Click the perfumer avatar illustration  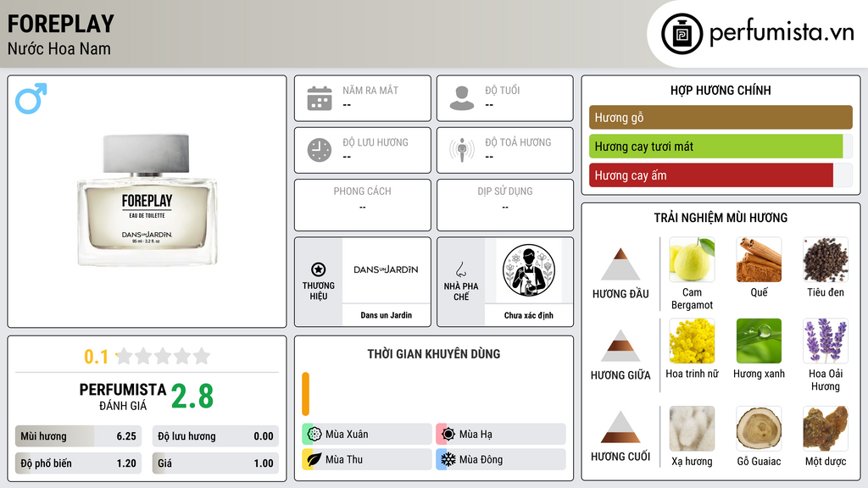point(529,270)
